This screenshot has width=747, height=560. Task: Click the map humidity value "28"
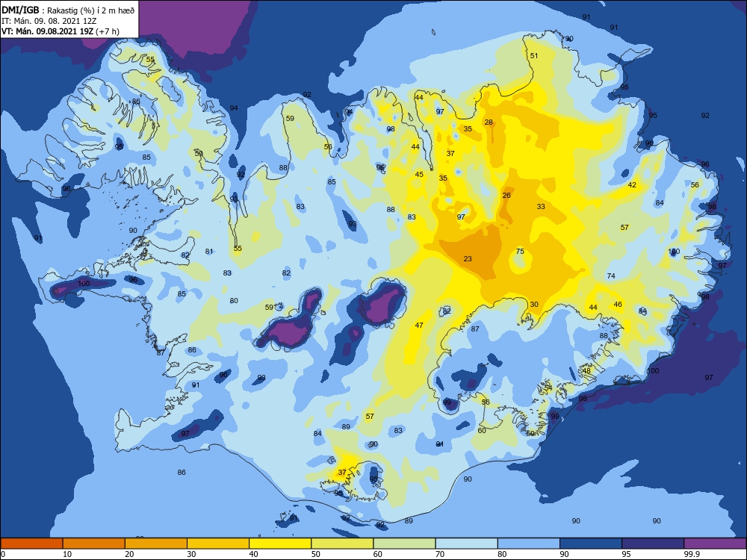coord(489,122)
